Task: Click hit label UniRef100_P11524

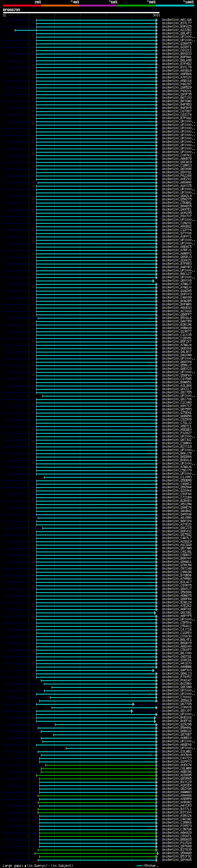Action: click(x=176, y=843)
